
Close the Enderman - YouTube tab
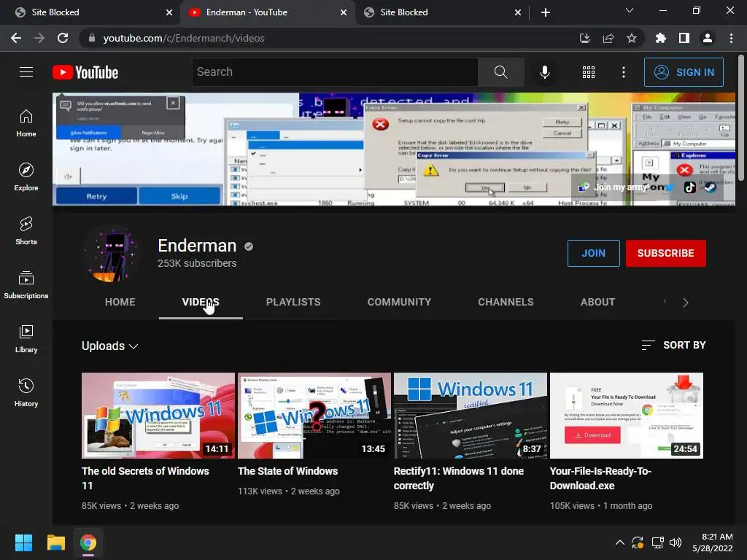tap(344, 12)
